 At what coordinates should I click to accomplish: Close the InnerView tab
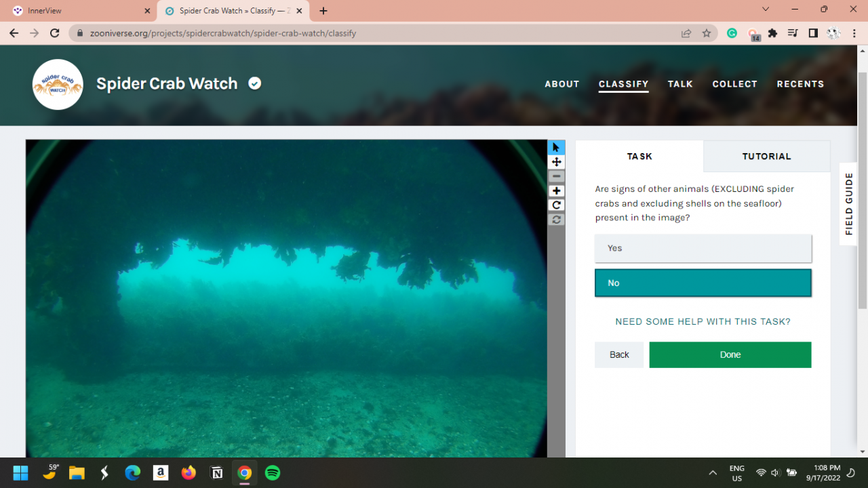tap(147, 11)
